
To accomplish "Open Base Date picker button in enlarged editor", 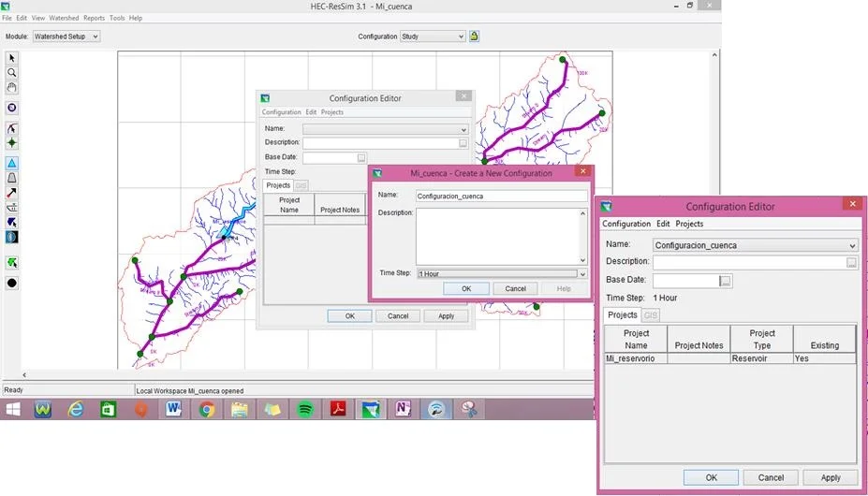I will point(725,281).
